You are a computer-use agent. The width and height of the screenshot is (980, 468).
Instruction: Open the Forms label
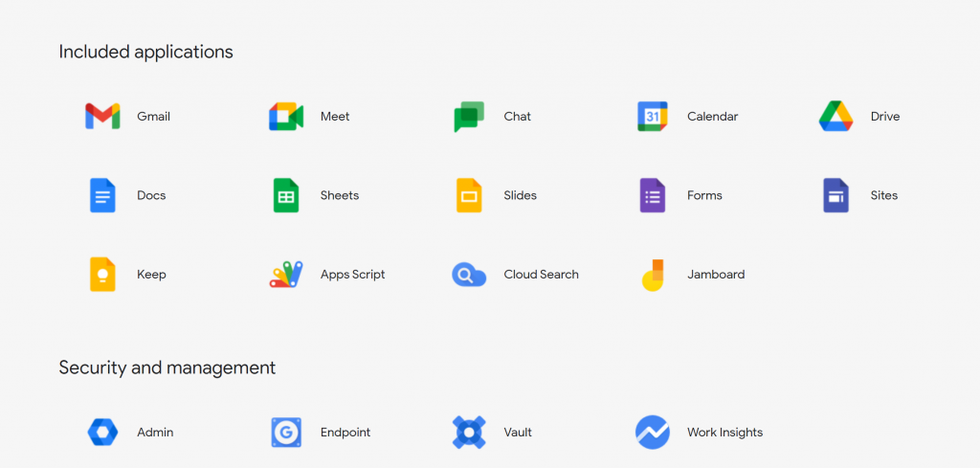point(704,195)
